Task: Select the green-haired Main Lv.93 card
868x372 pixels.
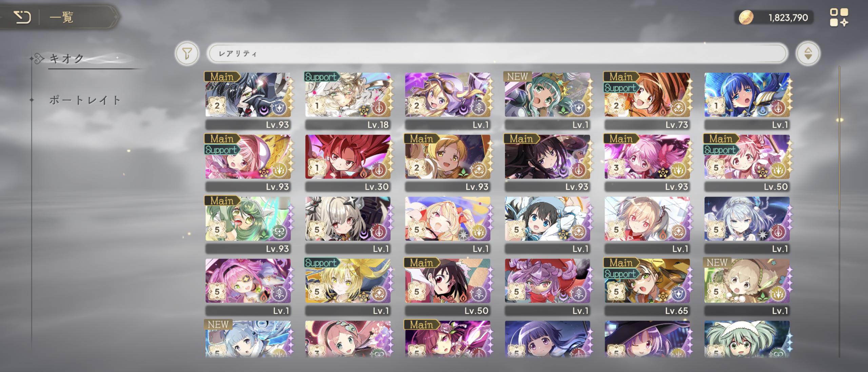Action: tap(248, 225)
